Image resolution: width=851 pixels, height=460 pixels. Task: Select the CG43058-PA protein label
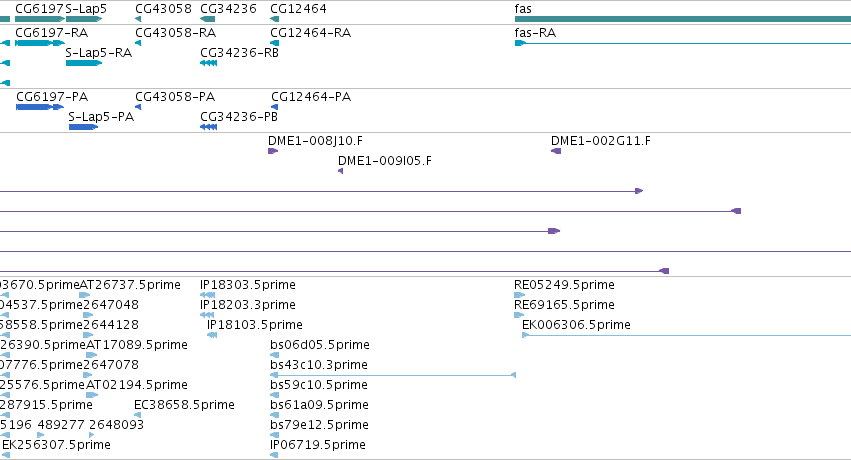(175, 97)
